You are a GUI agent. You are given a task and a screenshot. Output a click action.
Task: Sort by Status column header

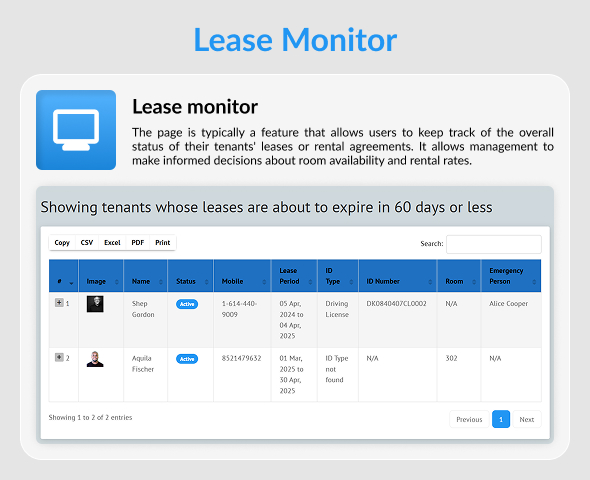(190, 276)
